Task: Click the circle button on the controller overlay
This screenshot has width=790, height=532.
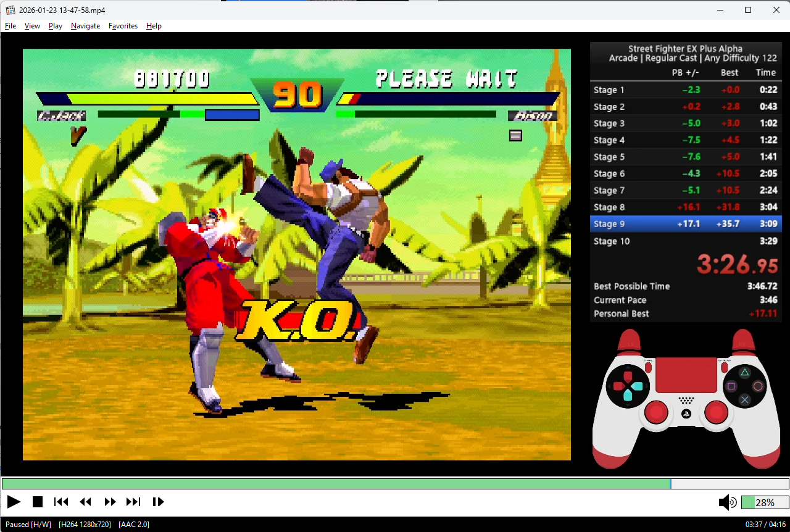Action: (759, 386)
